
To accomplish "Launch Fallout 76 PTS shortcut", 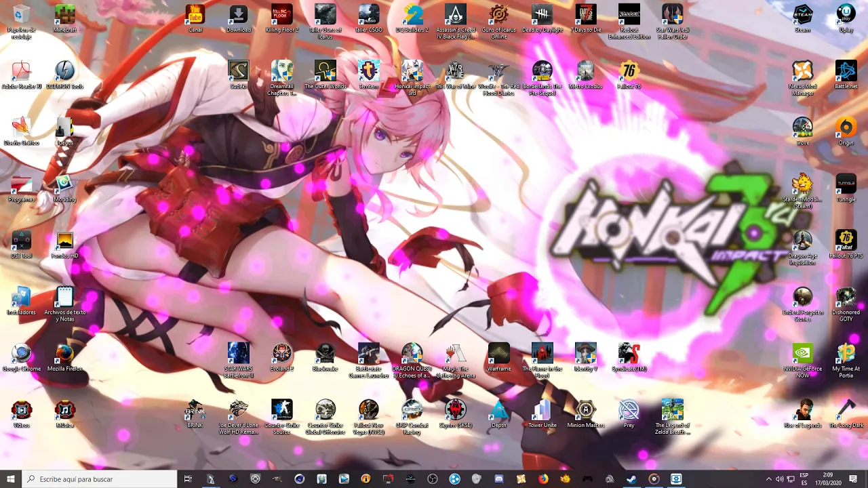I will (x=846, y=243).
